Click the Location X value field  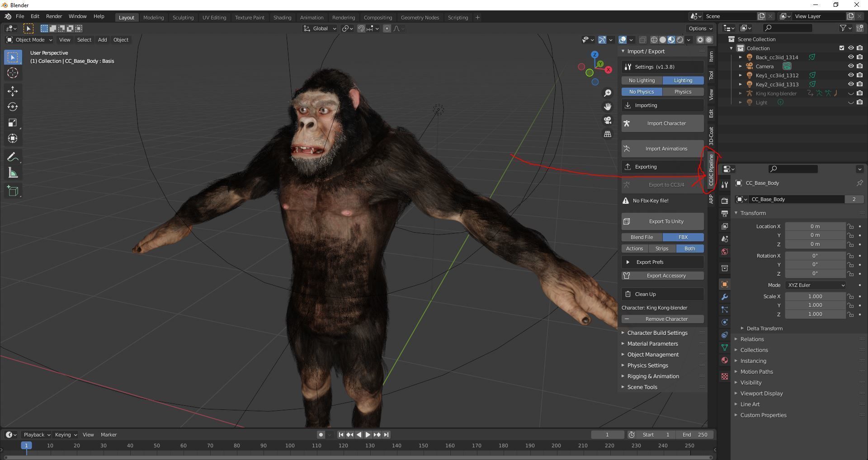pos(815,226)
